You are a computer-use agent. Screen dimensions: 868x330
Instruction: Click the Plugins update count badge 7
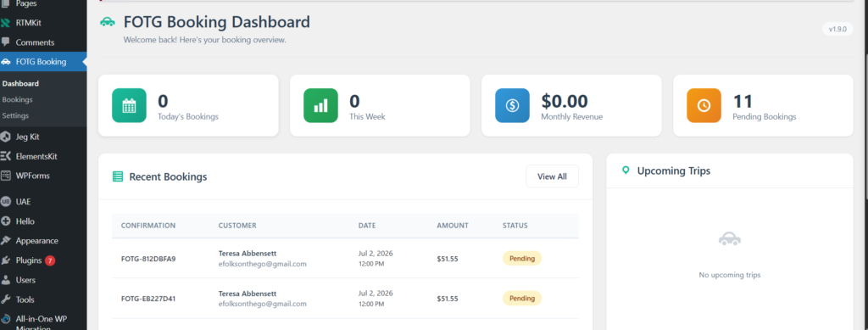(50, 260)
